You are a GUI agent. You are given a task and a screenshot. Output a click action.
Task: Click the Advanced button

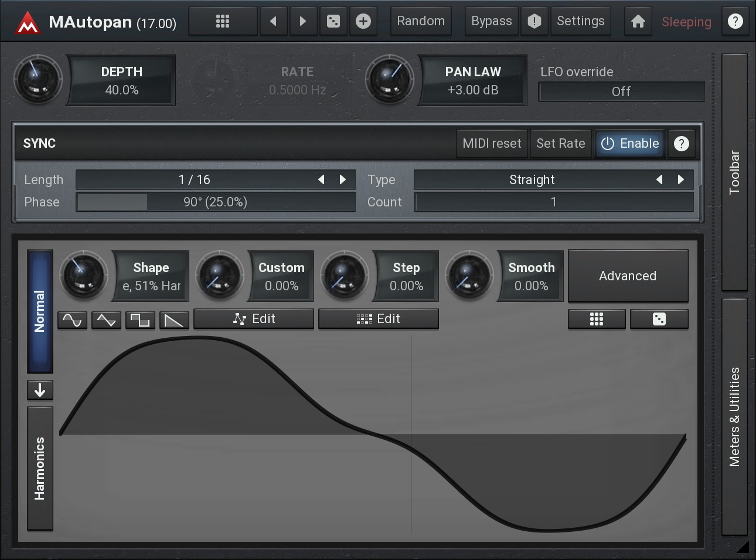point(628,276)
